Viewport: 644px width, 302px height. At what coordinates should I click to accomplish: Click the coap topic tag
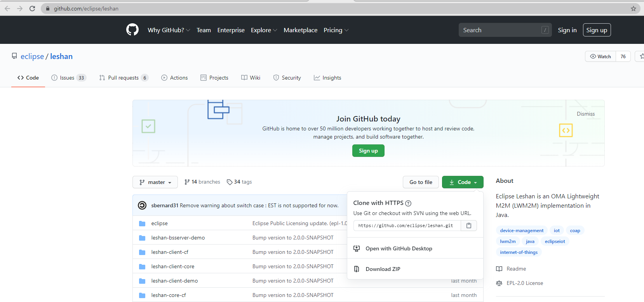pyautogui.click(x=575, y=231)
